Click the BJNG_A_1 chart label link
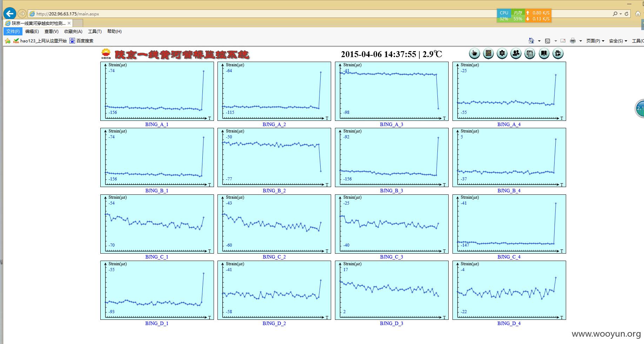 pyautogui.click(x=157, y=124)
